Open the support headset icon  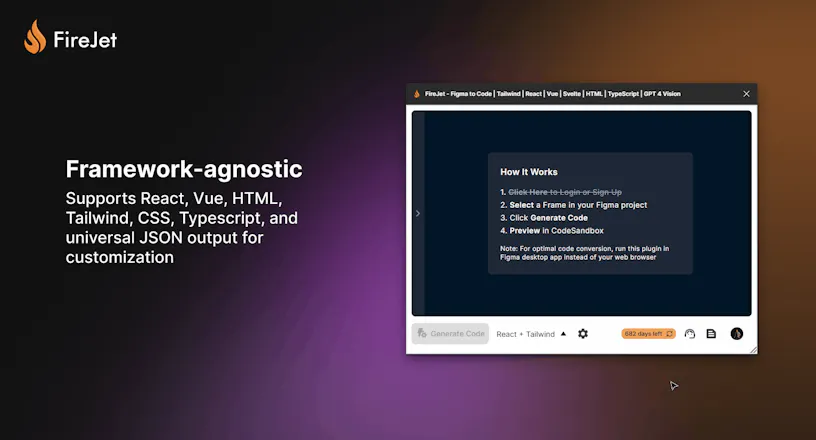(690, 334)
